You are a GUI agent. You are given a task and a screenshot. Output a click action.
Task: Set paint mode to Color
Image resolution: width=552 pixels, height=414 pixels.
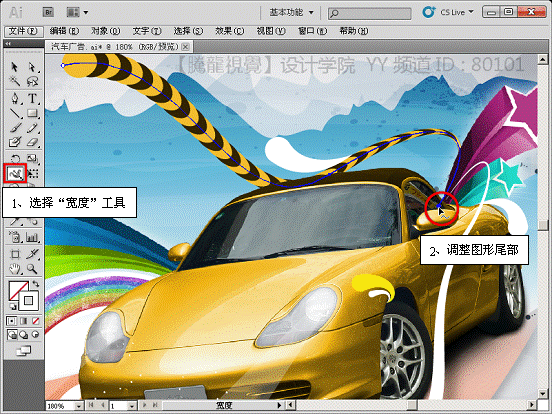[x=12, y=321]
